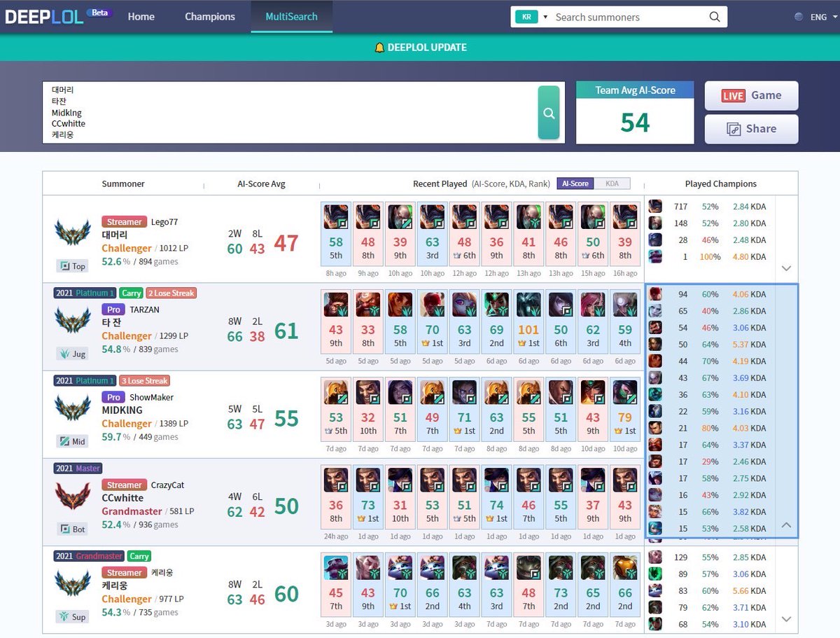Click the multi-search summoner names text area
This screenshot has width=840, height=638.
coord(290,113)
